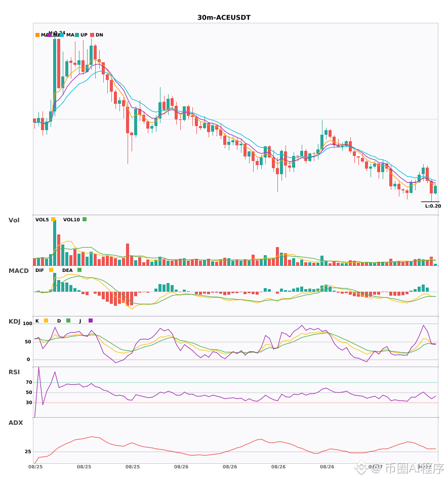The image size is (448, 481).
Task: Click the J legend letter in KDJ
Action: pos(80,321)
